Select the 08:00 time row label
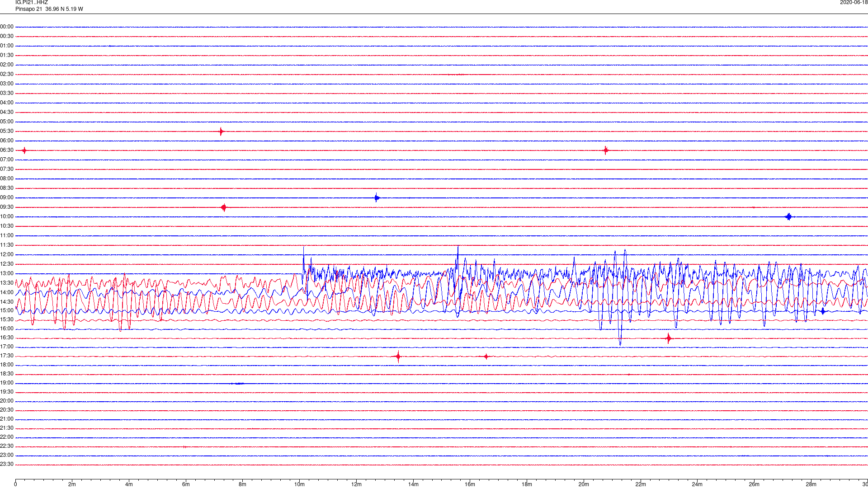 pos(7,178)
